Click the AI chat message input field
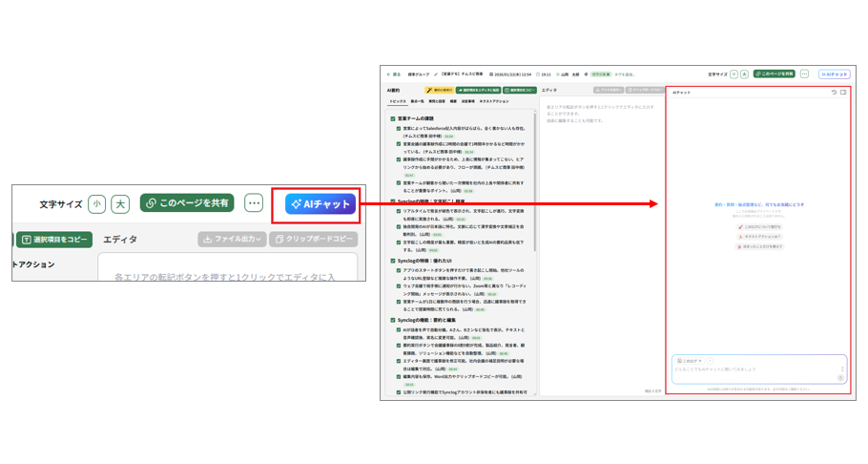This screenshot has width=868, height=464. point(755,369)
